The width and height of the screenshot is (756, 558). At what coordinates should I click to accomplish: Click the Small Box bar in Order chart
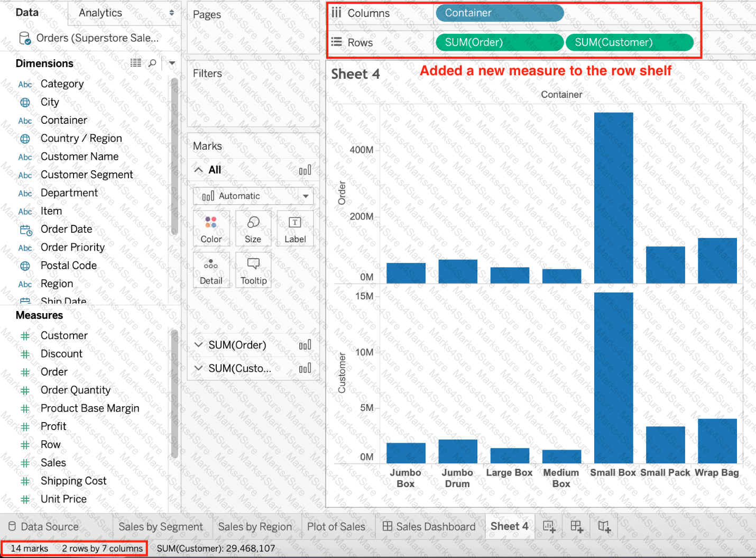[613, 198]
